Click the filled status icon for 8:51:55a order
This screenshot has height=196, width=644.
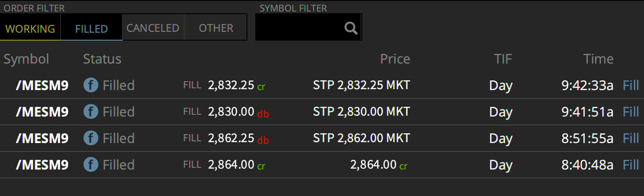(91, 138)
